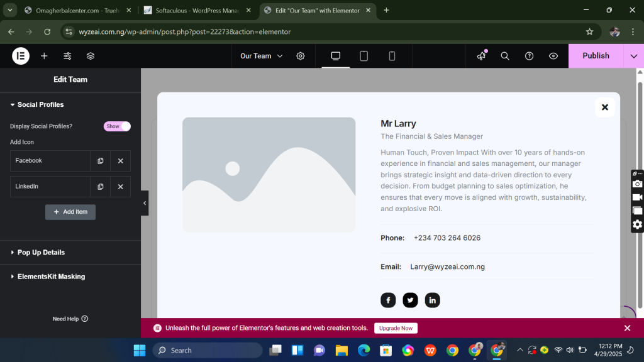Open the Need Help link
This screenshot has height=362, width=644.
70,319
